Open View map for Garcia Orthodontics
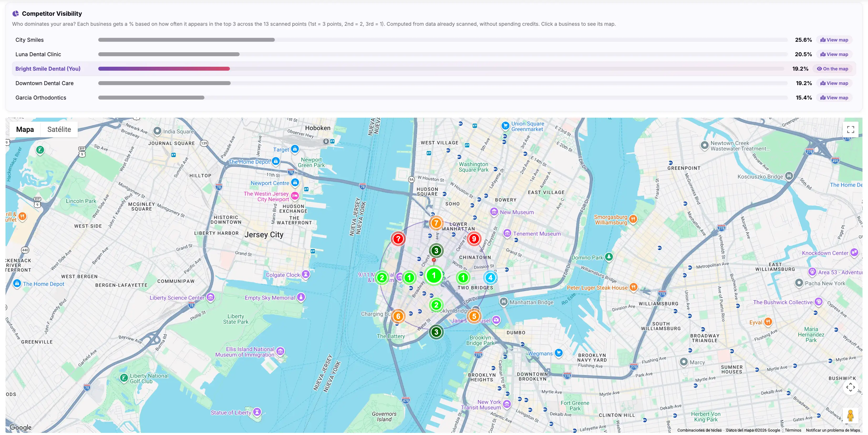This screenshot has height=435, width=868. click(x=834, y=98)
